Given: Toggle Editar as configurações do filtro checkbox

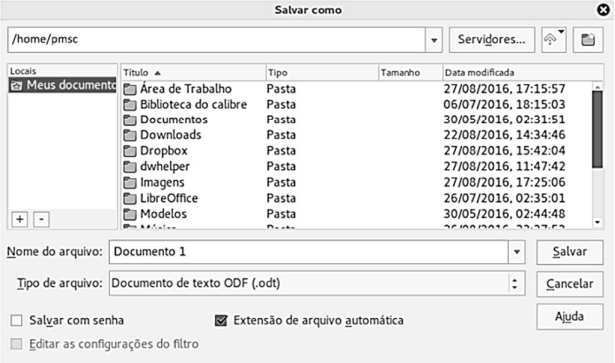Looking at the screenshot, I should coord(16,344).
